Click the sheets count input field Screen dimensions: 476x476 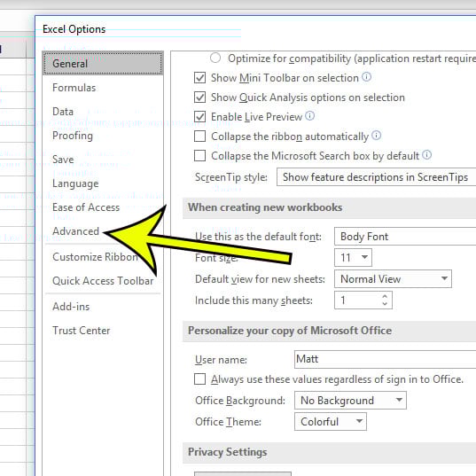pos(357,300)
